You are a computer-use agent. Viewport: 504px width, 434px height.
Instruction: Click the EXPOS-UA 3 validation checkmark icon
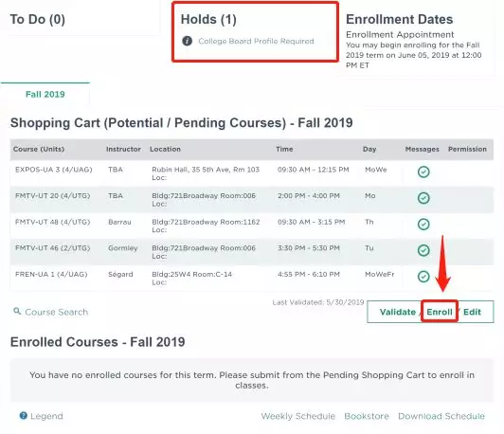coord(423,172)
